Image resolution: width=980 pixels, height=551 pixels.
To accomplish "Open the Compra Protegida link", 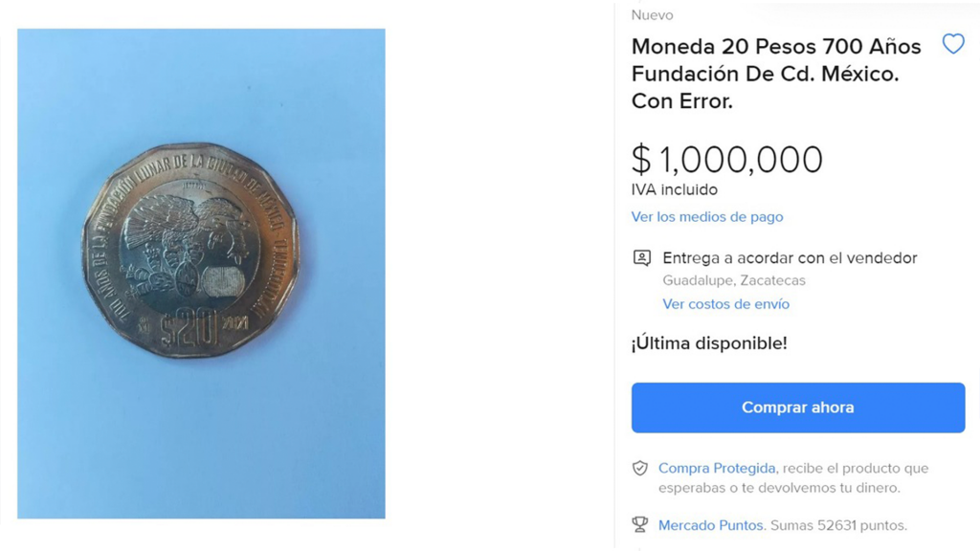I will 717,468.
